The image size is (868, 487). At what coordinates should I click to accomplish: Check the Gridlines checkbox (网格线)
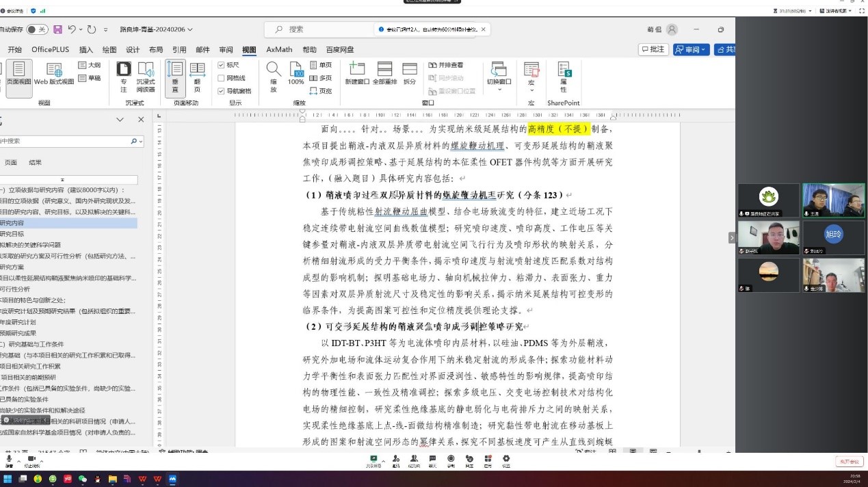pyautogui.click(x=221, y=78)
